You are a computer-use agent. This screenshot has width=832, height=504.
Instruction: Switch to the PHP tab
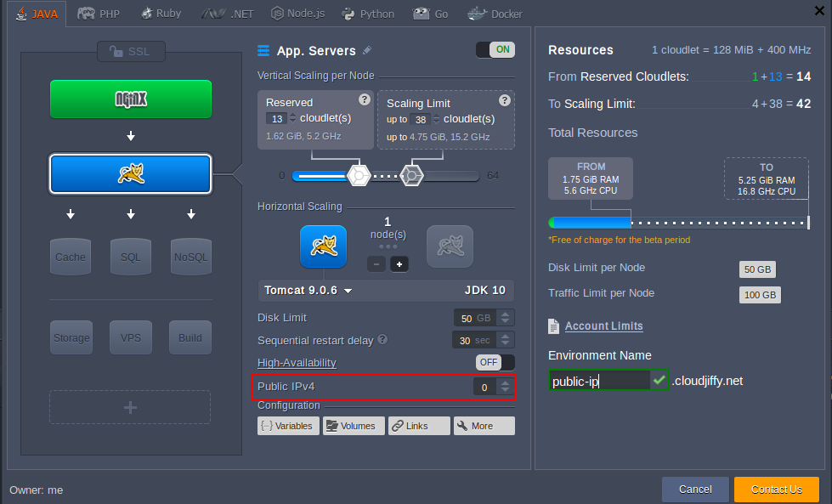tap(99, 14)
